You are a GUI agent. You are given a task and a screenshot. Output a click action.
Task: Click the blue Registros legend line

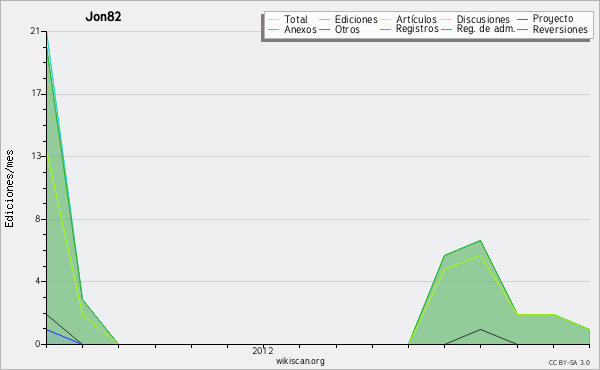point(385,29)
